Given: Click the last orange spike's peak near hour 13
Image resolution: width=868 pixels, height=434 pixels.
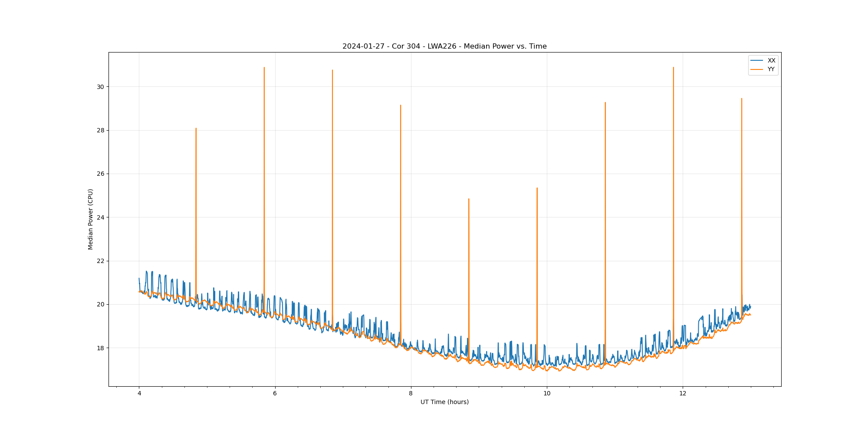Looking at the screenshot, I should (741, 99).
